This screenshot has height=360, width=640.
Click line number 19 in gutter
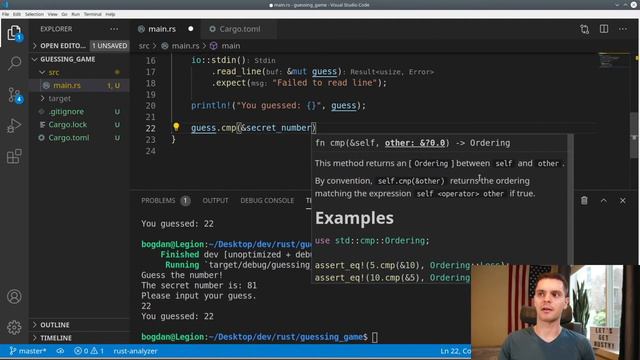(x=151, y=94)
